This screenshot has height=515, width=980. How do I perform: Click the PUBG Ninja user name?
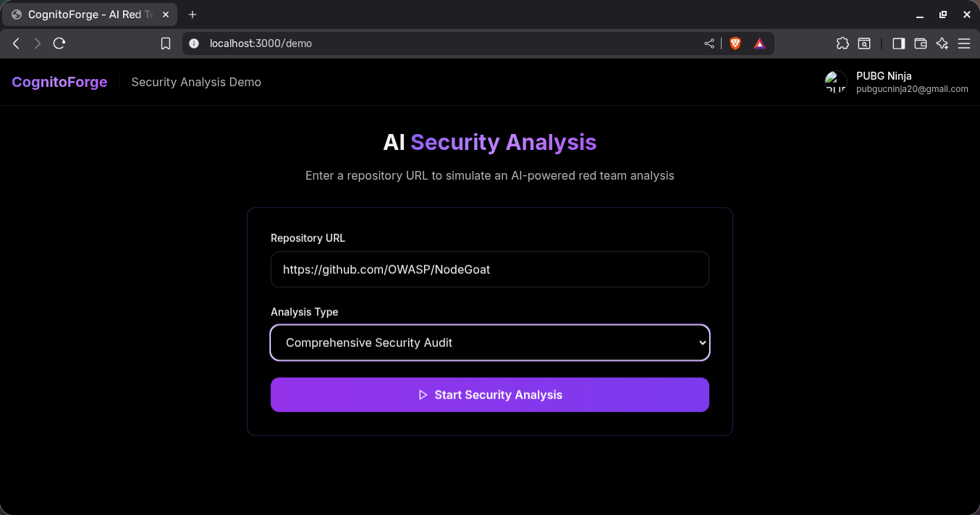[x=884, y=75]
